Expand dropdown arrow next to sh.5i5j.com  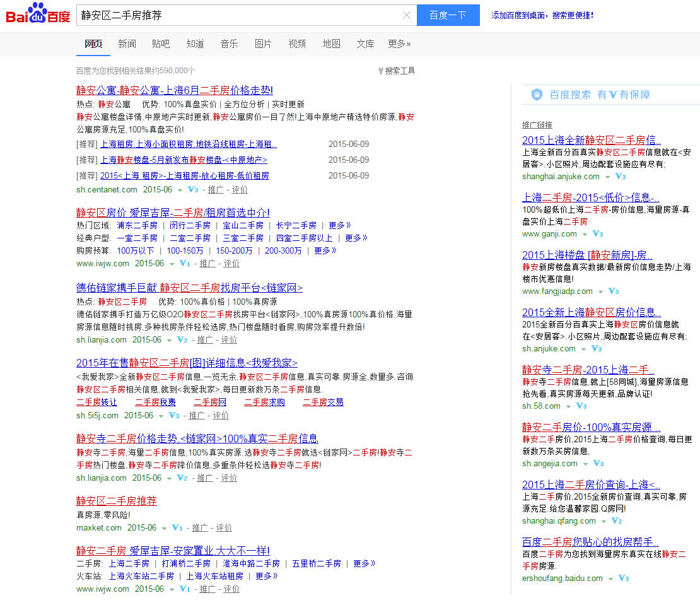[x=161, y=416]
